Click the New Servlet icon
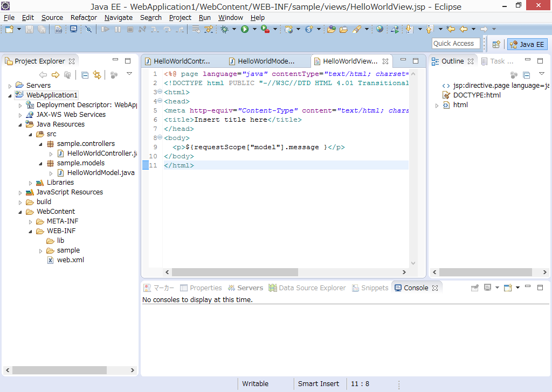The height and width of the screenshot is (392, 552). point(309,29)
